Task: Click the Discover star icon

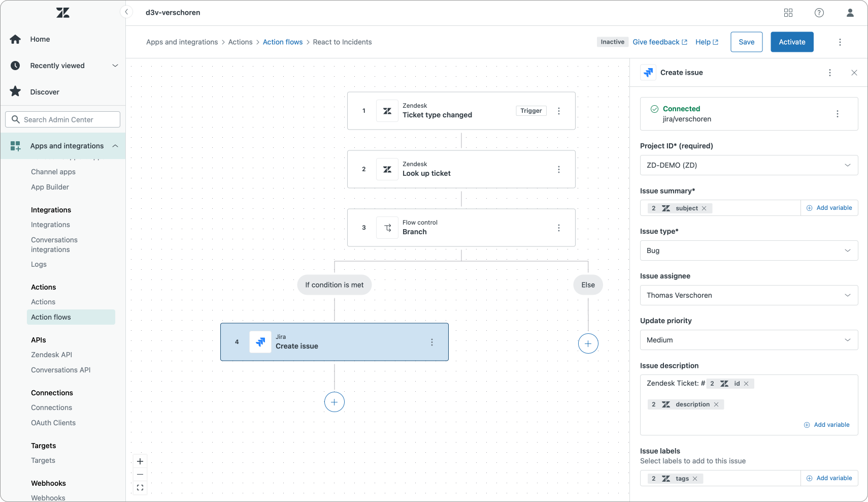Action: coord(15,91)
